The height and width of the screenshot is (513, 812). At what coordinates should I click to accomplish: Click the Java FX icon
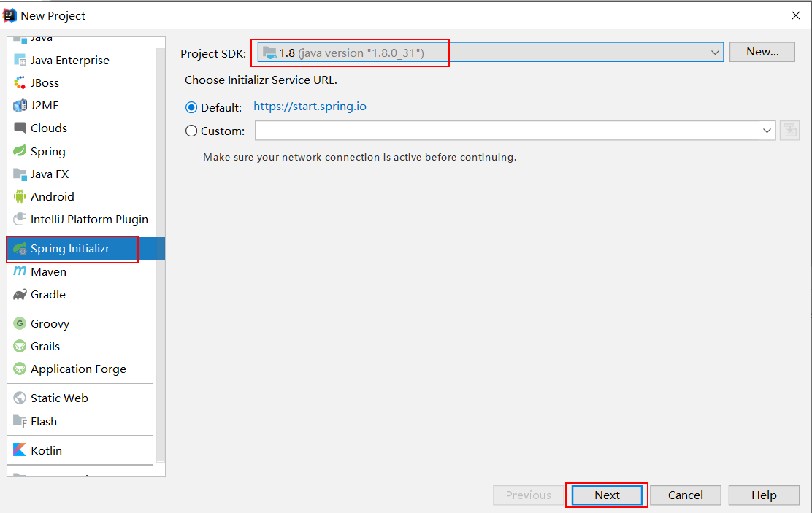tap(20, 174)
